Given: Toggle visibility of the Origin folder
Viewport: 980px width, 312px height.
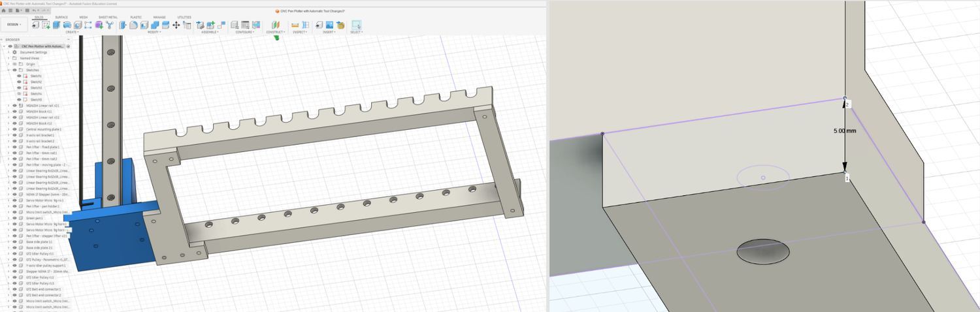Looking at the screenshot, I should (x=14, y=64).
